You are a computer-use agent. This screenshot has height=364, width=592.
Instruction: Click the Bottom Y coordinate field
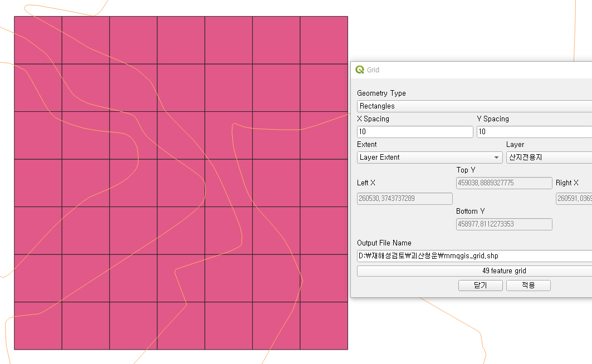(x=504, y=224)
